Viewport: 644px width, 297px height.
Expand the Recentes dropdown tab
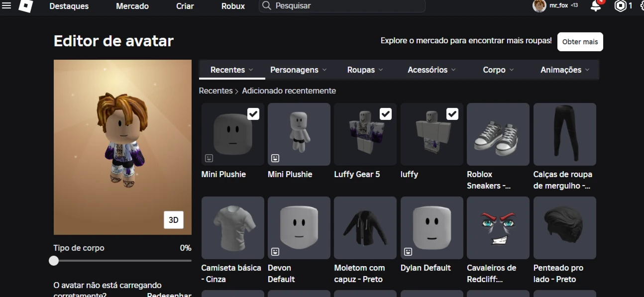tap(232, 70)
